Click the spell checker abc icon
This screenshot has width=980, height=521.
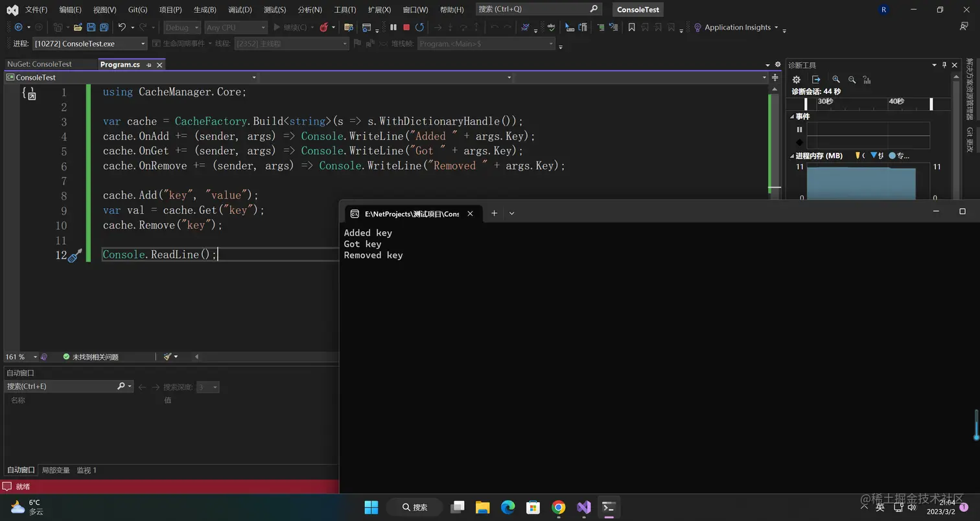pos(551,27)
